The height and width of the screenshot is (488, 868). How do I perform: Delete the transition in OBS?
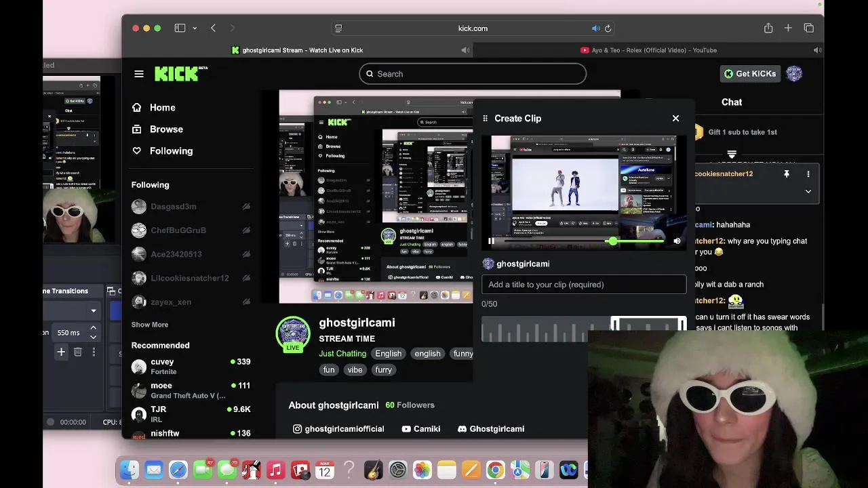click(78, 352)
